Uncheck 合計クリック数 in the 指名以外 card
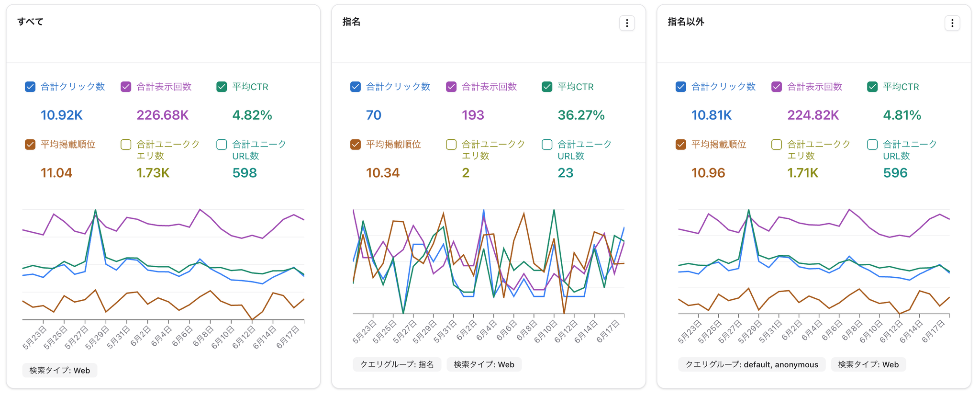This screenshot has height=396, width=980. click(681, 87)
